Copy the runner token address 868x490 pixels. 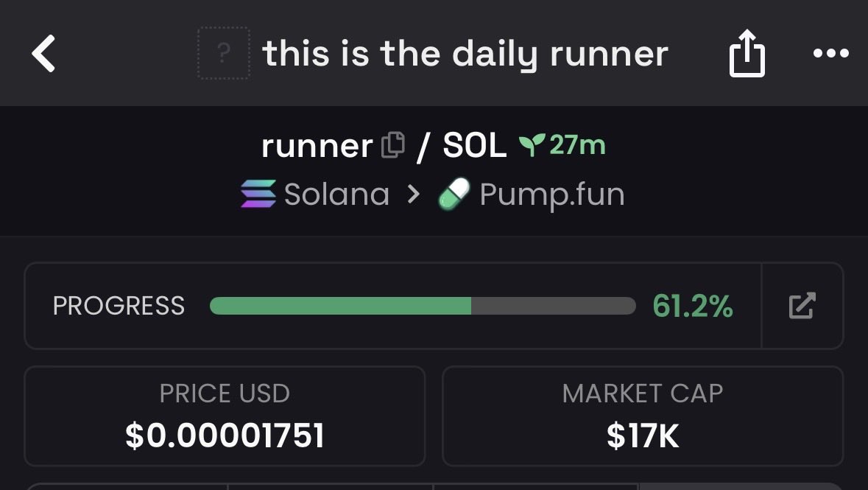[x=393, y=144]
